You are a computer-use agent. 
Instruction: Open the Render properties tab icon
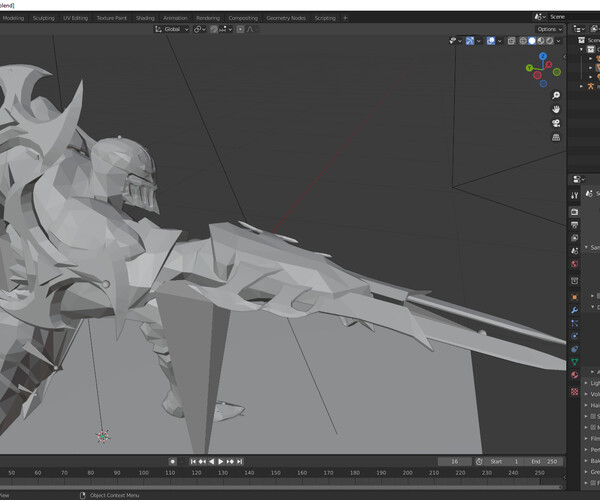575,212
